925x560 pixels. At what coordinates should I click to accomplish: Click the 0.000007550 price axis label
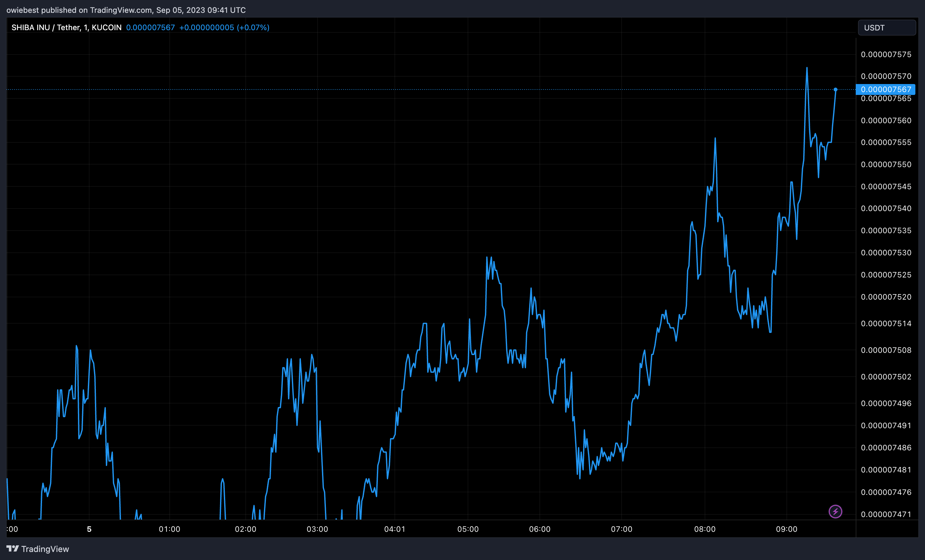coord(886,165)
